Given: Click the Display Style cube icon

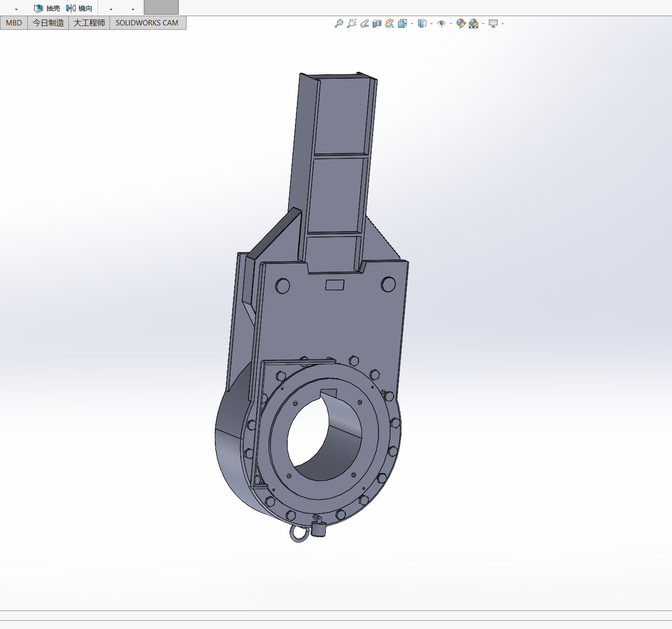Looking at the screenshot, I should [x=422, y=23].
